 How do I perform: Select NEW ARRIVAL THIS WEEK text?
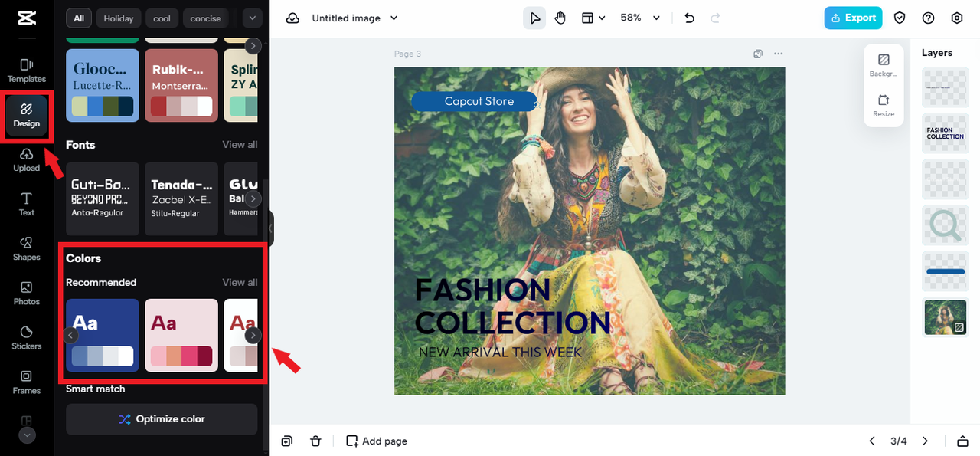pyautogui.click(x=500, y=353)
